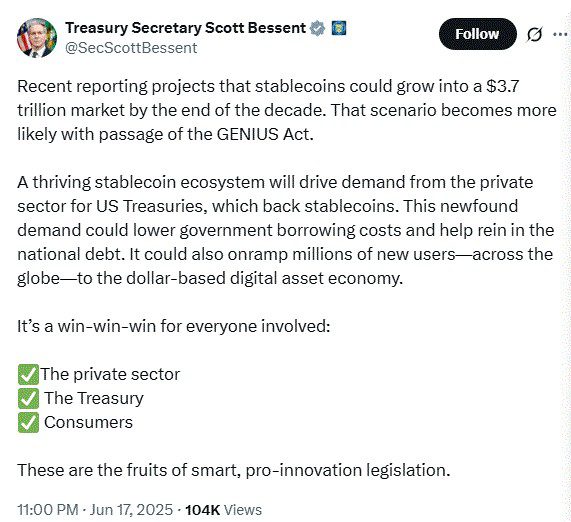Open Scott Bessent's profile avatar
Screen dimensions: 571x522
point(37,38)
